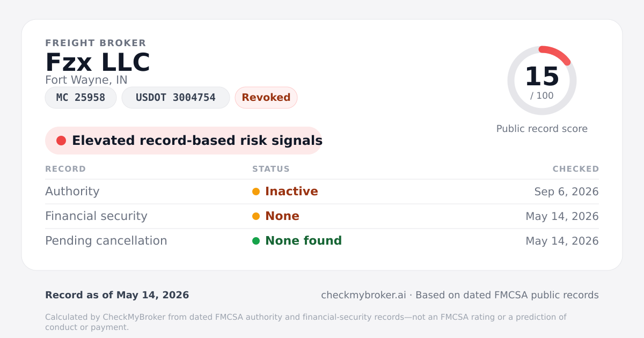Click the CHECKED column header

[576, 169]
